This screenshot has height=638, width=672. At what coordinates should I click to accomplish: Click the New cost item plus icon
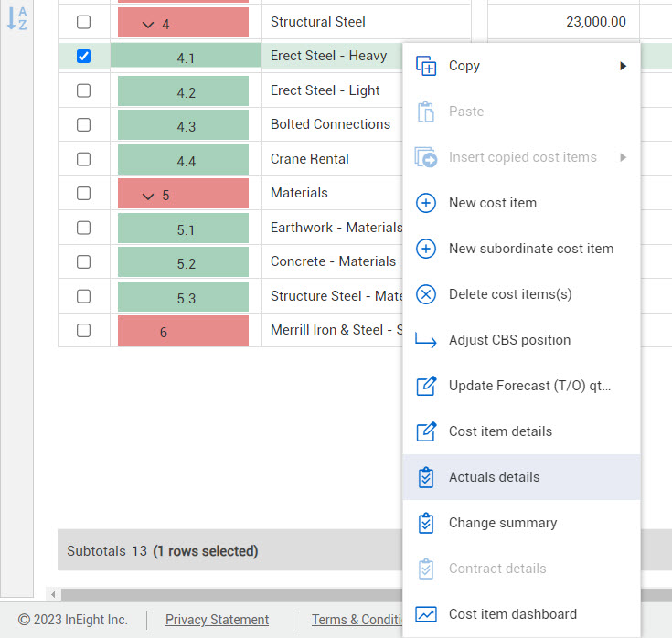[x=426, y=203]
